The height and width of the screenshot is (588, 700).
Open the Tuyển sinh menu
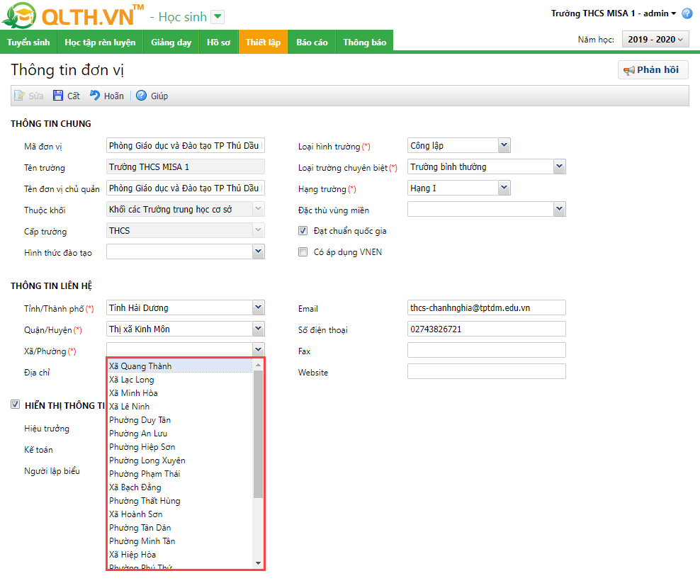(28, 43)
